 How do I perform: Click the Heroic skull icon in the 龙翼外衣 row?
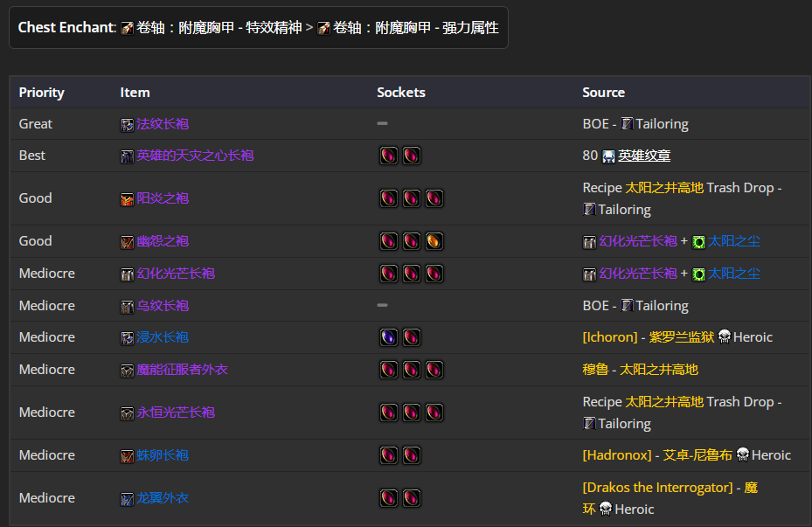point(606,509)
